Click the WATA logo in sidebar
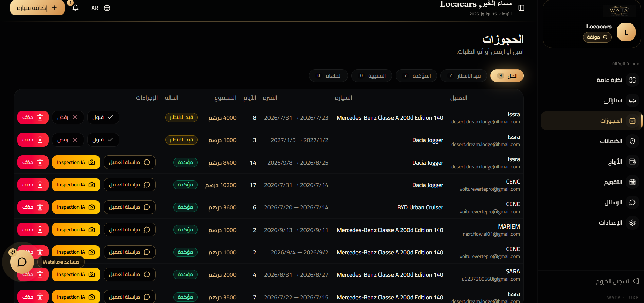Screen dimensions: 644x303 click(619, 11)
